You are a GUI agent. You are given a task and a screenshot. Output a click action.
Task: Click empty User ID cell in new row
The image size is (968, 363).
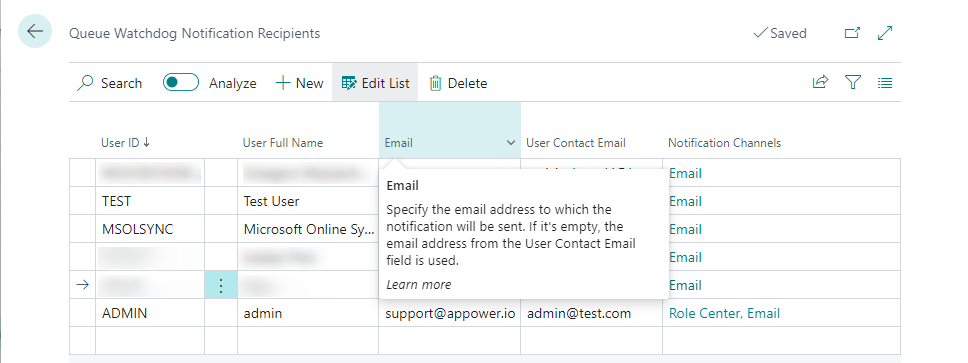(150, 340)
